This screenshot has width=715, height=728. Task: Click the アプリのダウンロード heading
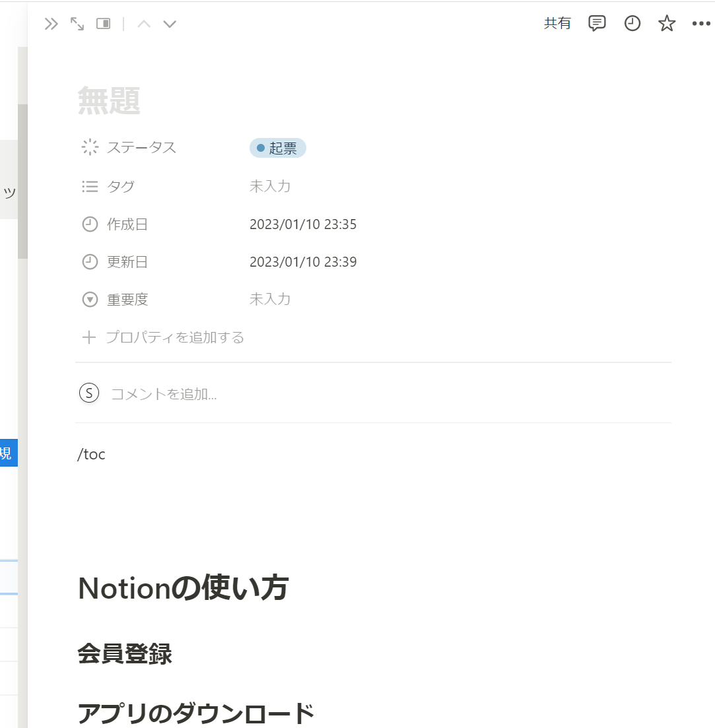[195, 713]
